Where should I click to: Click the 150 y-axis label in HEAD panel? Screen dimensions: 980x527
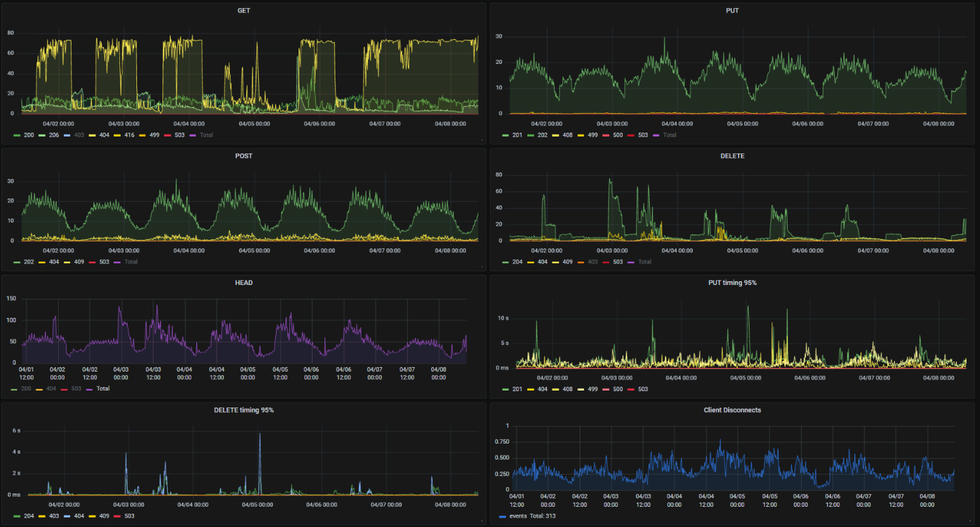11,298
